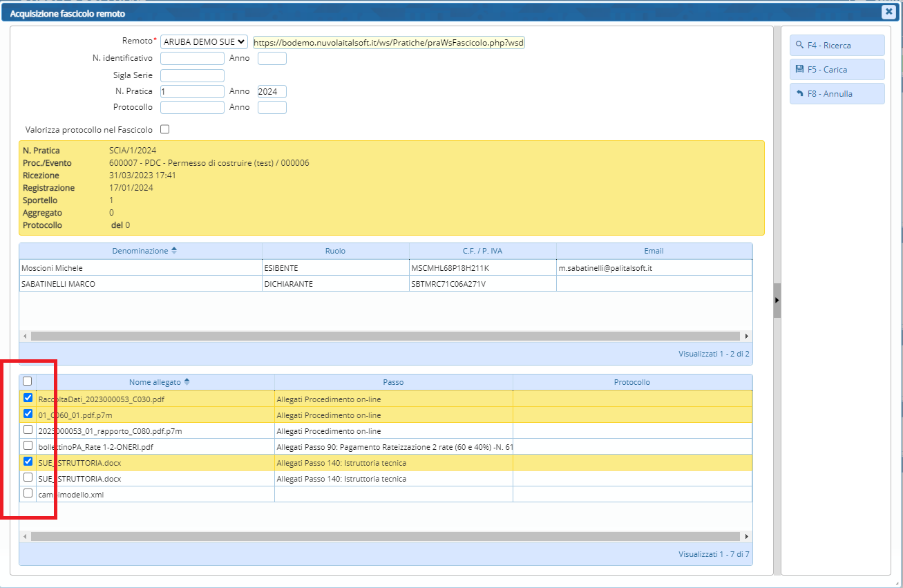The image size is (903, 588).
Task: Sort attachments by Nome allegato arrow
Action: pos(187,382)
